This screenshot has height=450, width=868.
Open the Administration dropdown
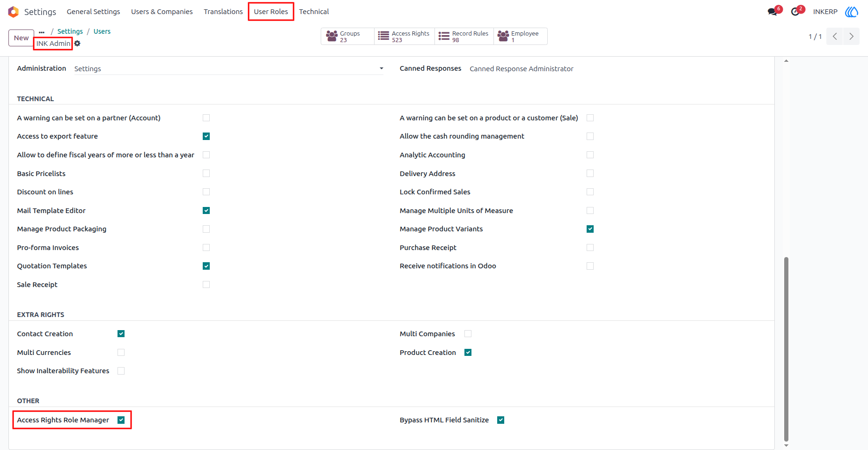point(229,69)
